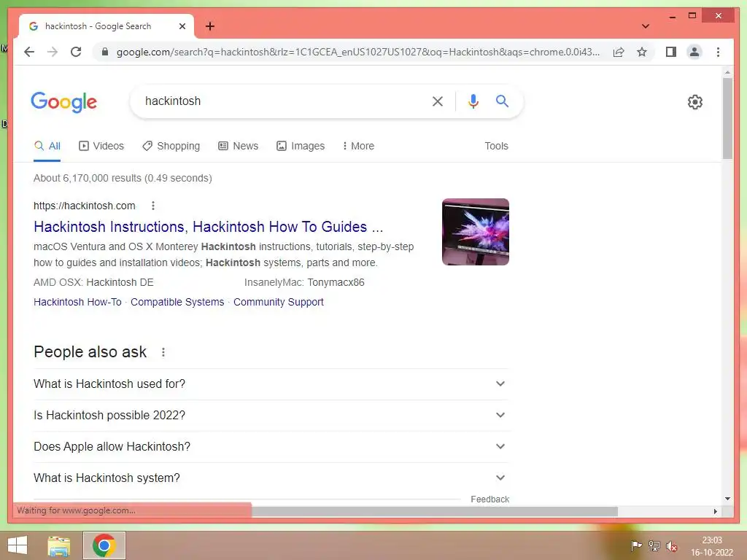
Task: Share this page via the share icon
Action: click(619, 52)
